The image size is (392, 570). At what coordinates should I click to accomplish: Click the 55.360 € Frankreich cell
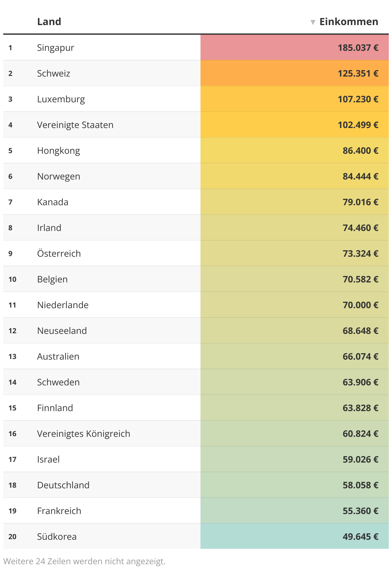295,510
